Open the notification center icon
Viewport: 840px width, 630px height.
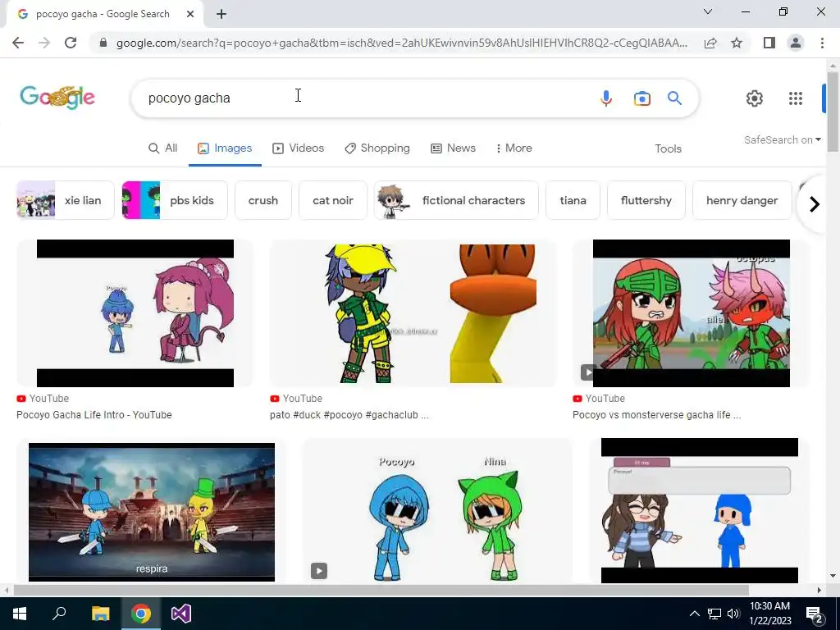pyautogui.click(x=815, y=614)
